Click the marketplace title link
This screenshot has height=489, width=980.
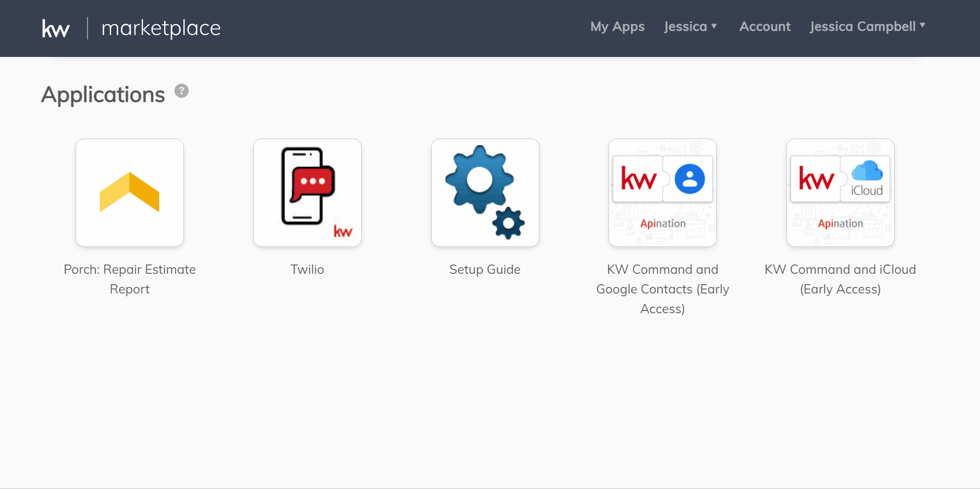point(161,28)
